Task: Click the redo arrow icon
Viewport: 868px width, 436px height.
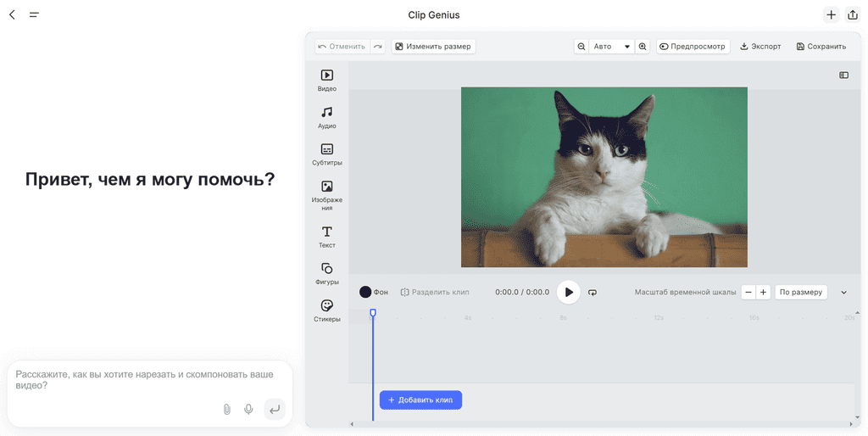Action: tap(378, 47)
